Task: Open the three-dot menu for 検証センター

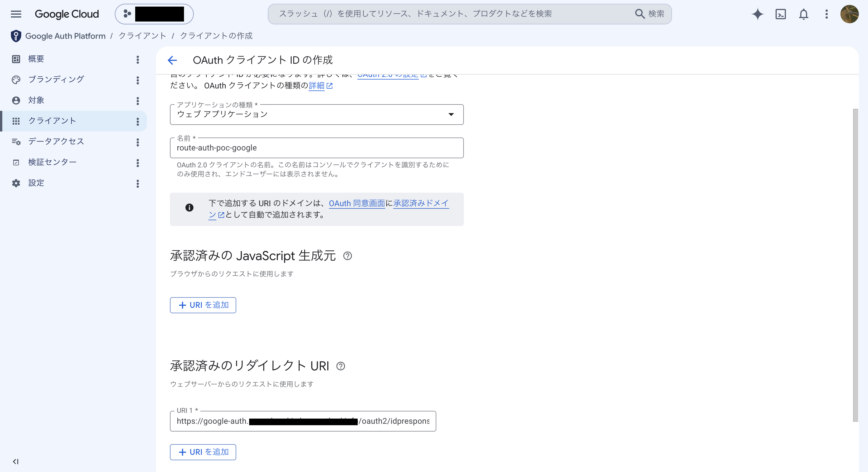Action: [137, 163]
